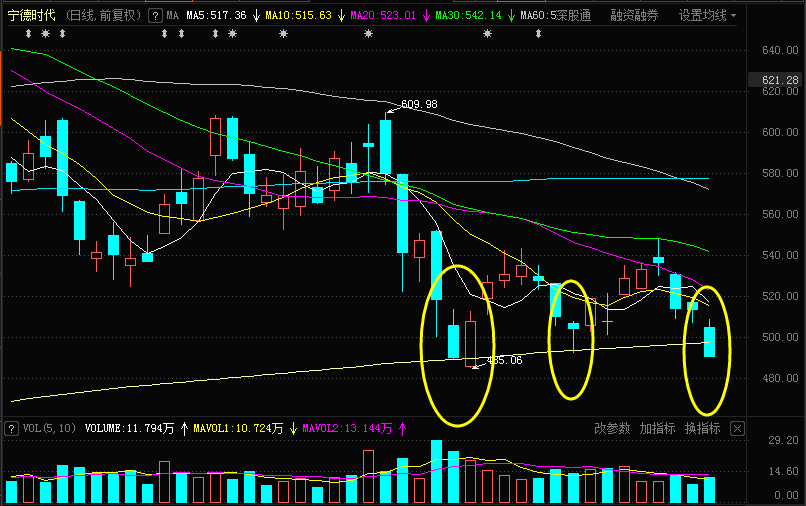The height and width of the screenshot is (506, 806).
Task: Click the MAVOL1:10.724万 value
Action: (239, 428)
